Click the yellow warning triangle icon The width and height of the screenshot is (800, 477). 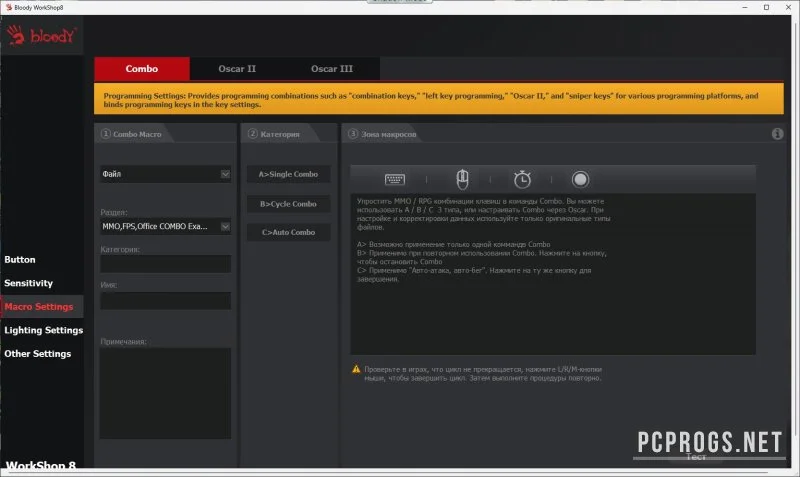pos(356,369)
